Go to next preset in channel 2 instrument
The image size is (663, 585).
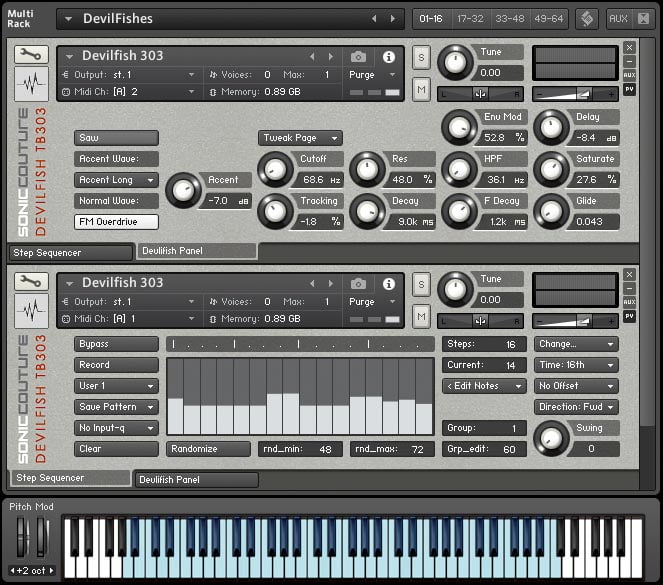pyautogui.click(x=331, y=57)
